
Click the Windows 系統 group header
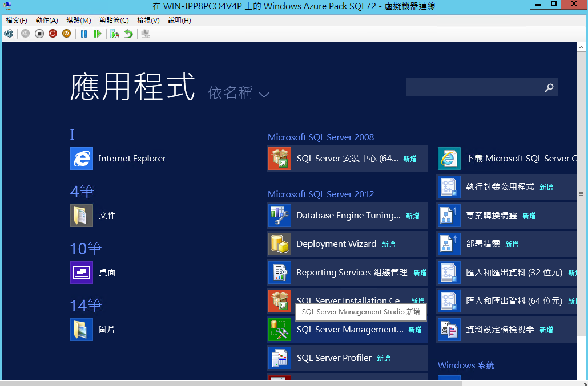pyautogui.click(x=466, y=365)
